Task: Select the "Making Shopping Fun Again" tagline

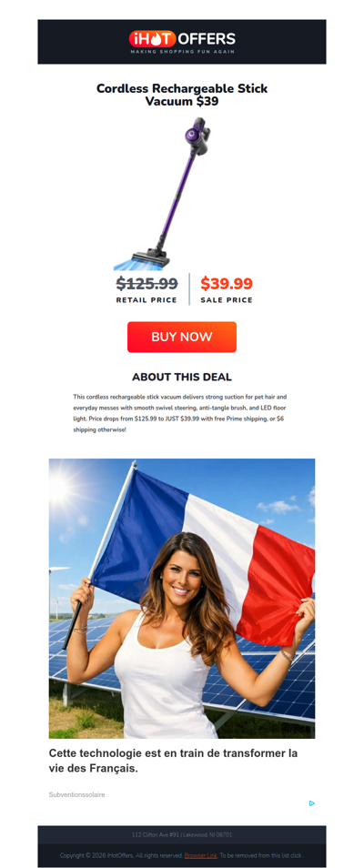Action: coord(182,52)
